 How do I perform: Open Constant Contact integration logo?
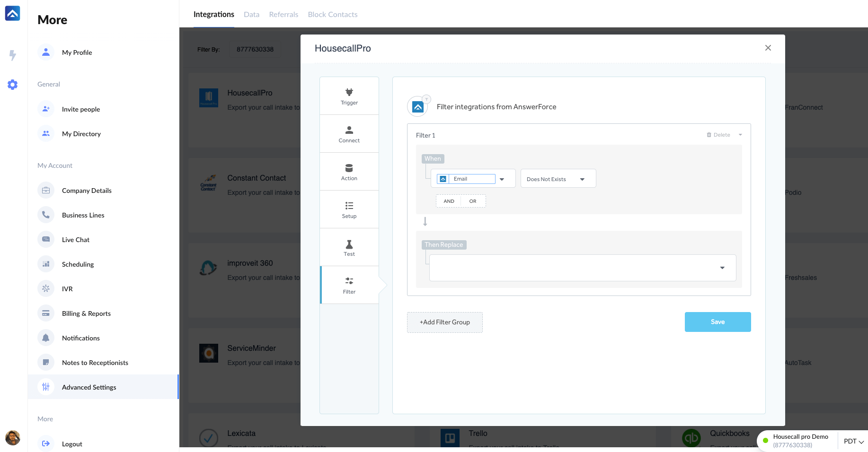pyautogui.click(x=208, y=183)
